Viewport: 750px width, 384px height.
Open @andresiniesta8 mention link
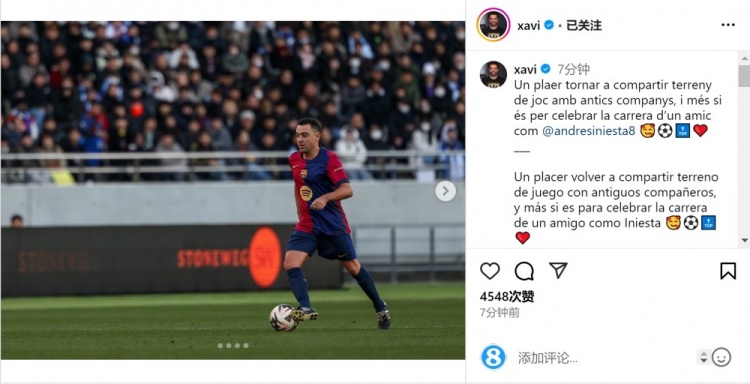589,131
